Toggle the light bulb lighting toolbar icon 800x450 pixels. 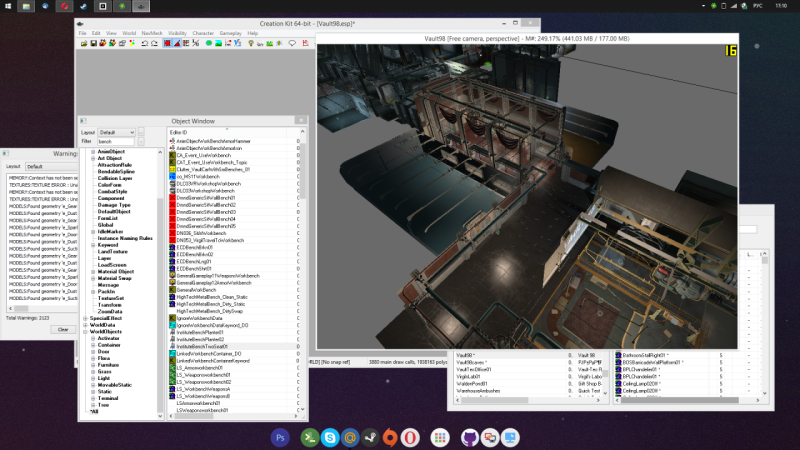251,43
